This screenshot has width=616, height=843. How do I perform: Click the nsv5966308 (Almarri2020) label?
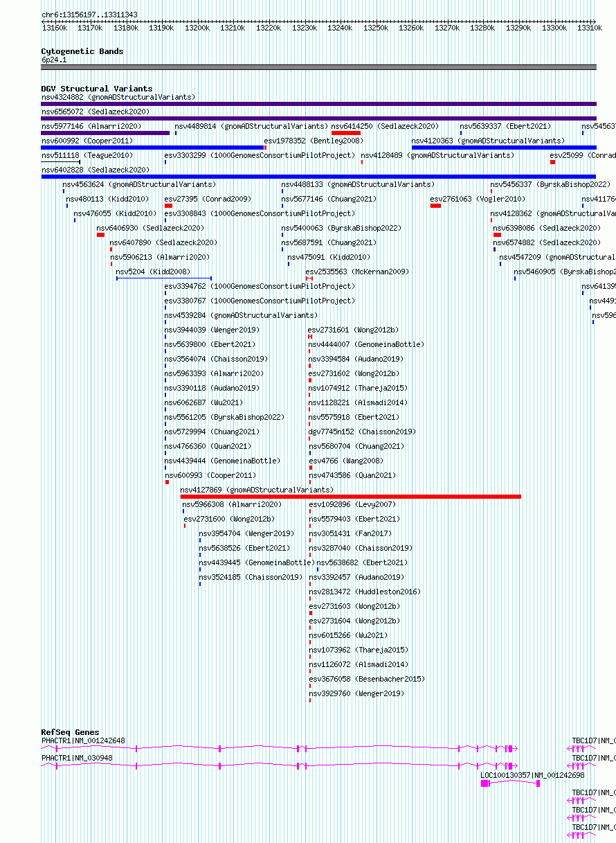pyautogui.click(x=232, y=504)
